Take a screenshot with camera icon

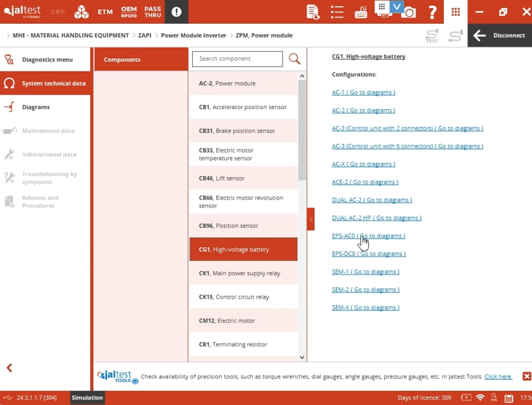click(410, 13)
